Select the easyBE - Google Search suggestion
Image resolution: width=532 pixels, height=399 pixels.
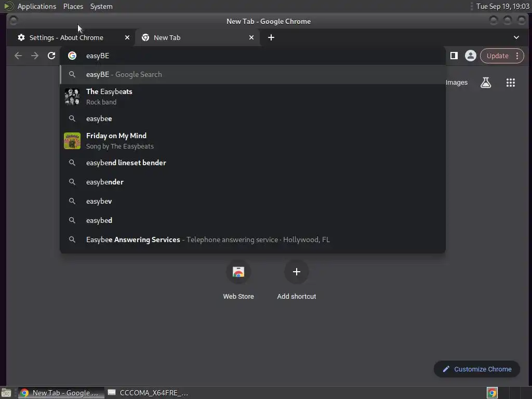point(252,74)
